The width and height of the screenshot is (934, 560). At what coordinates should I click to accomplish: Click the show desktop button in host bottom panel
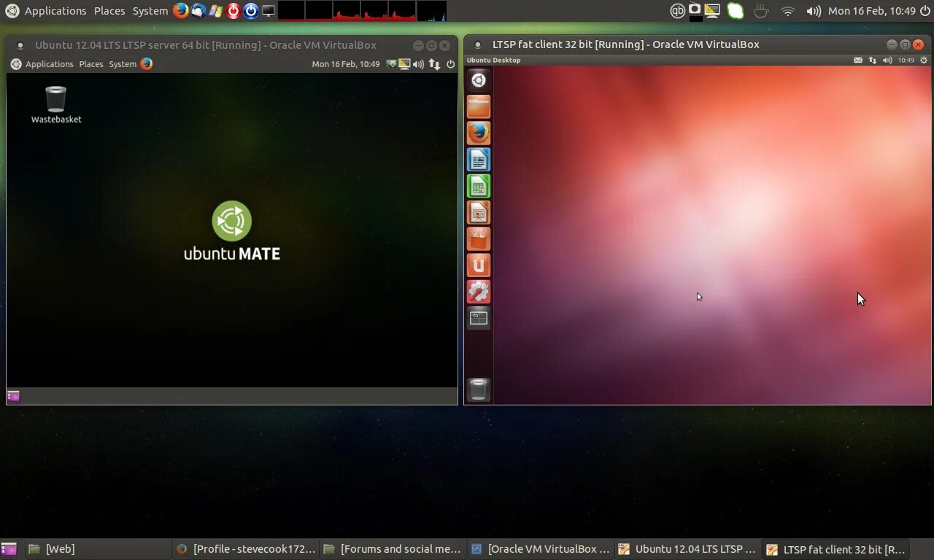tap(9, 549)
